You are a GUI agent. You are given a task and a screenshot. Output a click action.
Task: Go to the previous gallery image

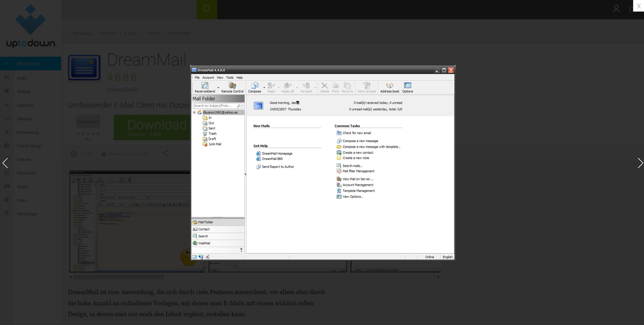pyautogui.click(x=5, y=163)
